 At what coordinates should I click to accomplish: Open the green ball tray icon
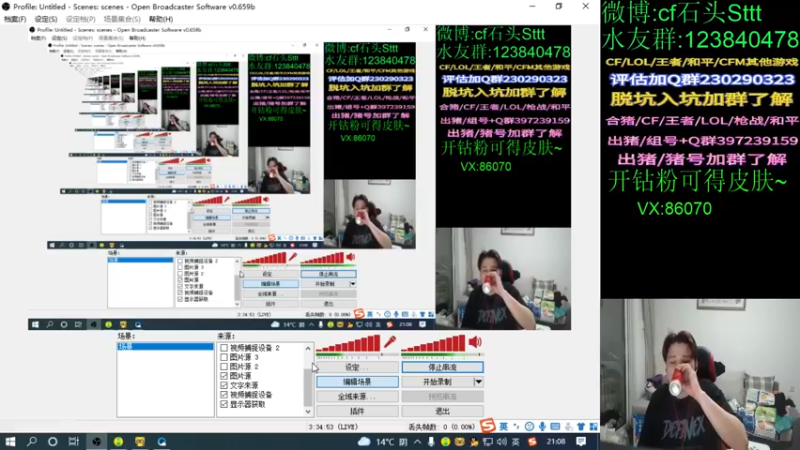(x=445, y=441)
